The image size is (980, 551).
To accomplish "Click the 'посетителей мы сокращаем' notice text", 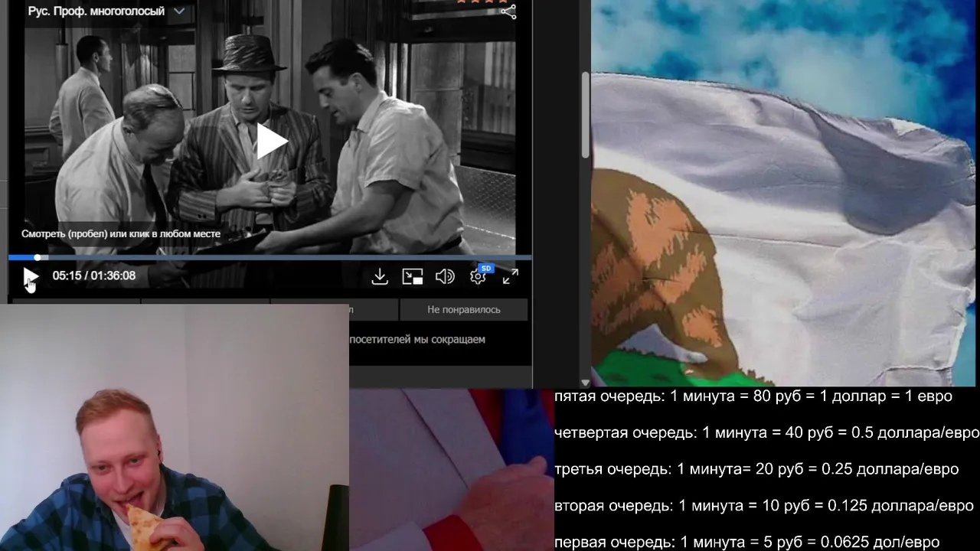I will [417, 339].
